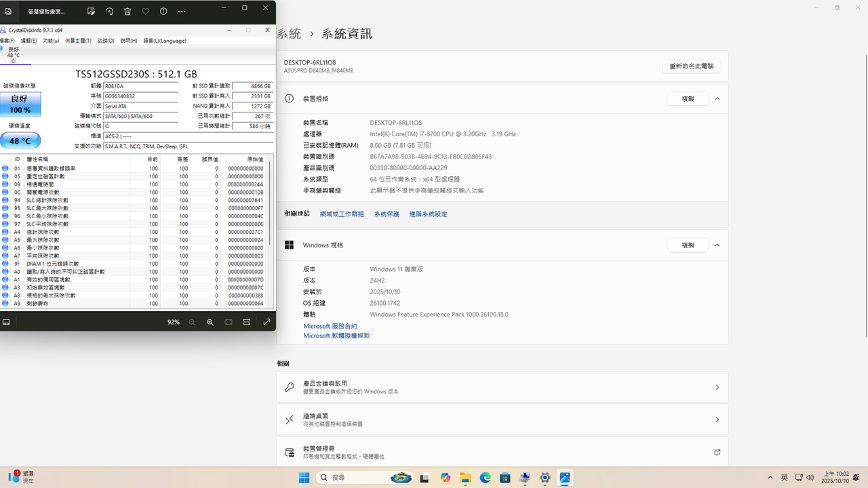Viewport: 868px width, 488px height.
Task: Click the firmware field R0810A
Action: click(x=141, y=86)
